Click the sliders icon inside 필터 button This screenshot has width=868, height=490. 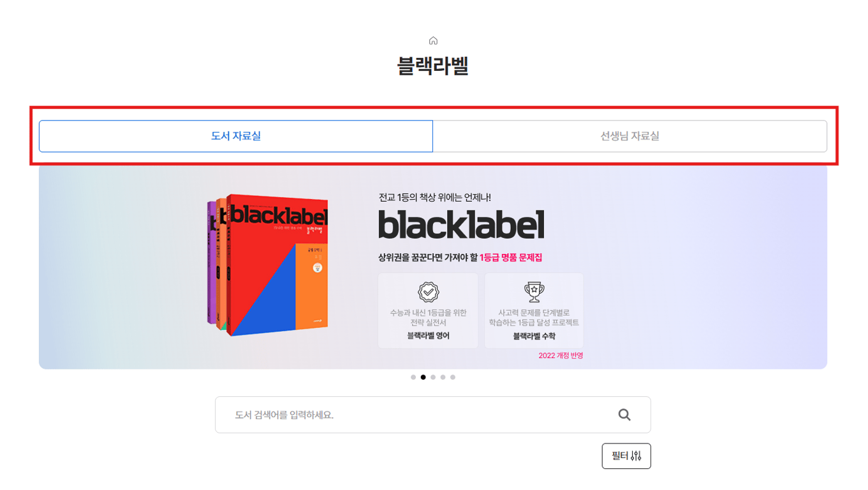tap(636, 456)
